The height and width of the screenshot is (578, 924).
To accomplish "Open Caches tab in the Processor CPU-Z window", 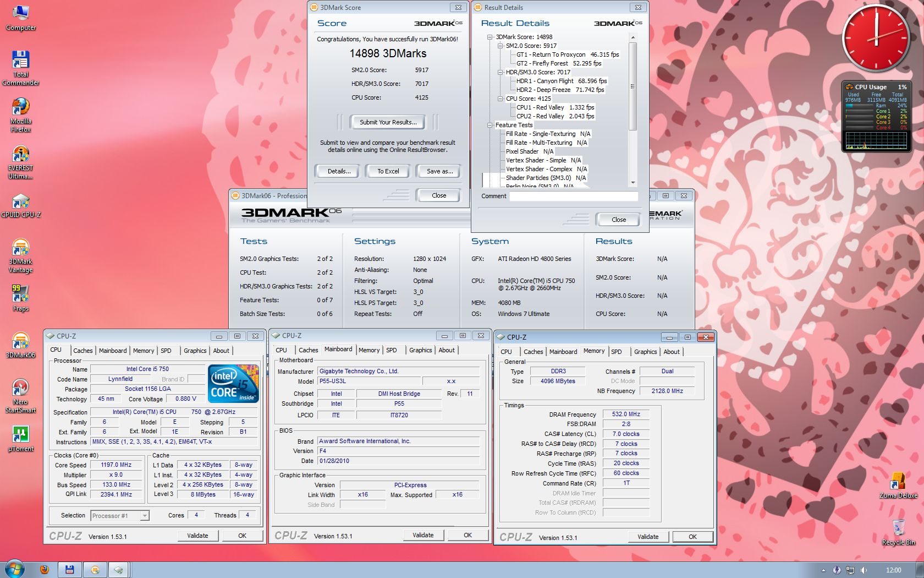I will pos(83,351).
